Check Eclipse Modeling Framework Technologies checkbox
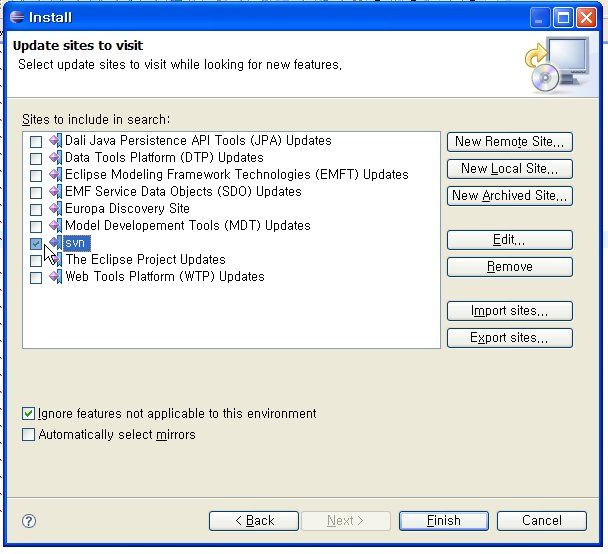Viewport: 608px width, 554px height. 36,176
